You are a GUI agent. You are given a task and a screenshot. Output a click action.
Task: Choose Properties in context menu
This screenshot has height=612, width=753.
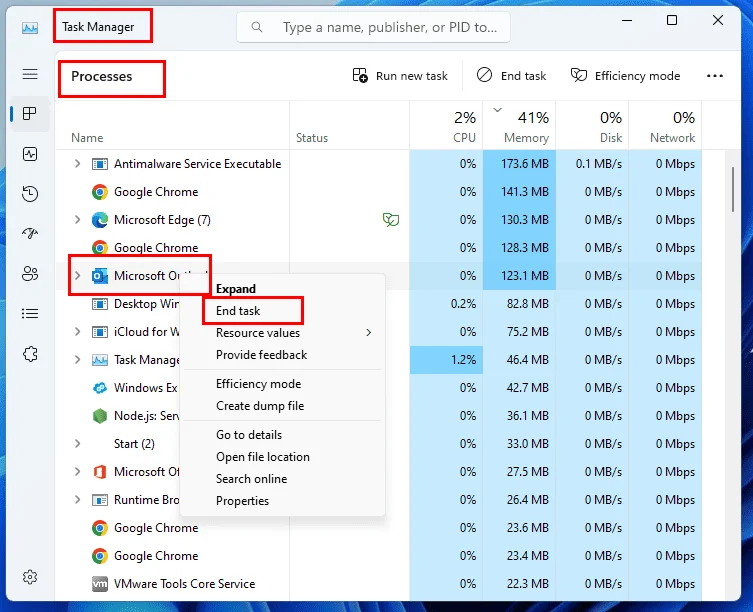(x=282, y=501)
